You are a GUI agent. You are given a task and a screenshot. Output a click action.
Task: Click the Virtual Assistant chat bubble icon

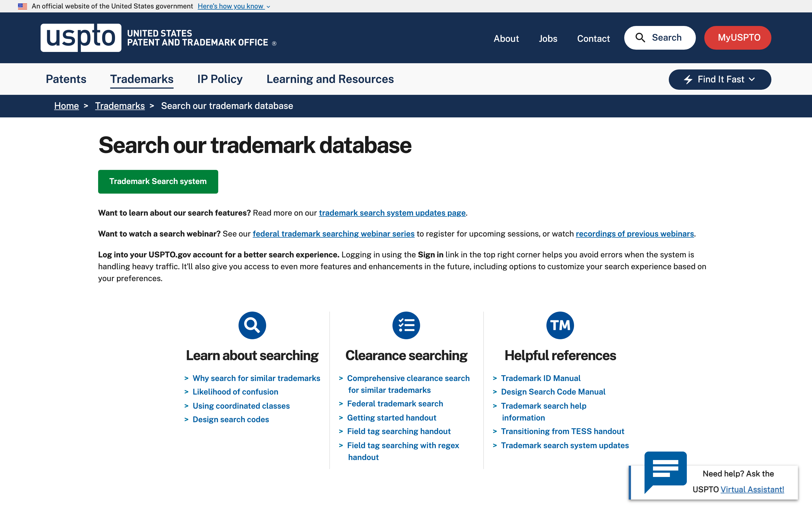pyautogui.click(x=665, y=472)
